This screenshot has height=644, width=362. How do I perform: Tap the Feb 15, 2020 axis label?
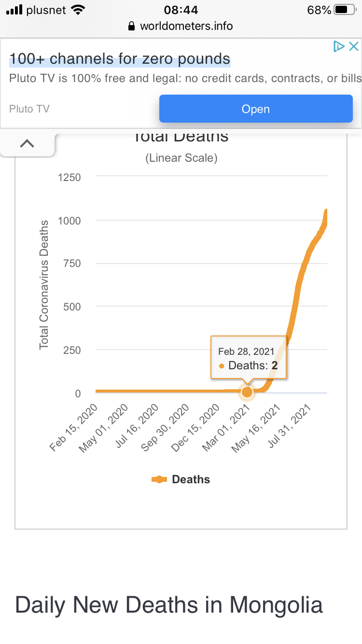(74, 429)
